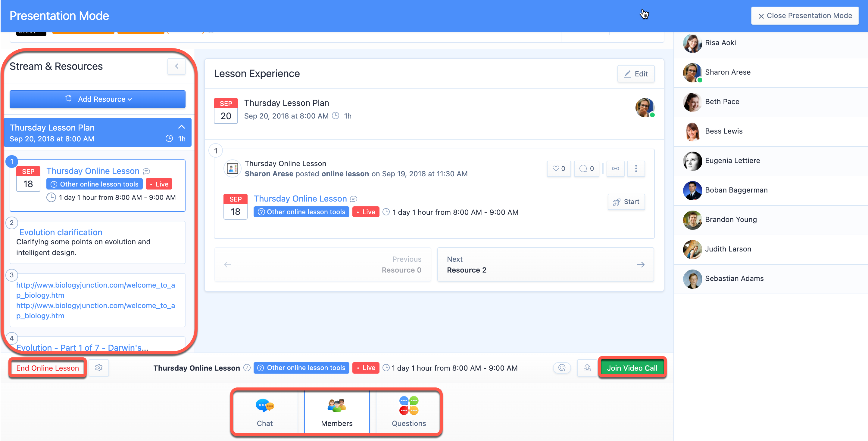Click the upload share icon near Join Video Call
This screenshot has height=441, width=868.
coord(587,368)
